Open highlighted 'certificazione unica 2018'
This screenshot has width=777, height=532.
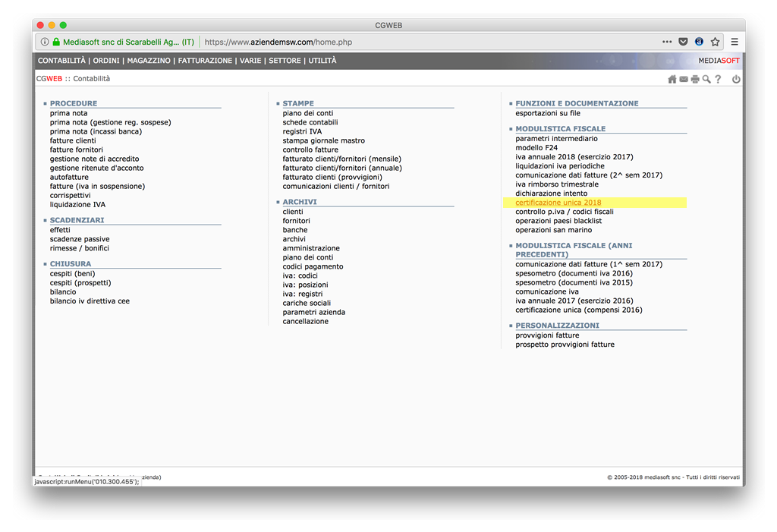click(x=558, y=203)
